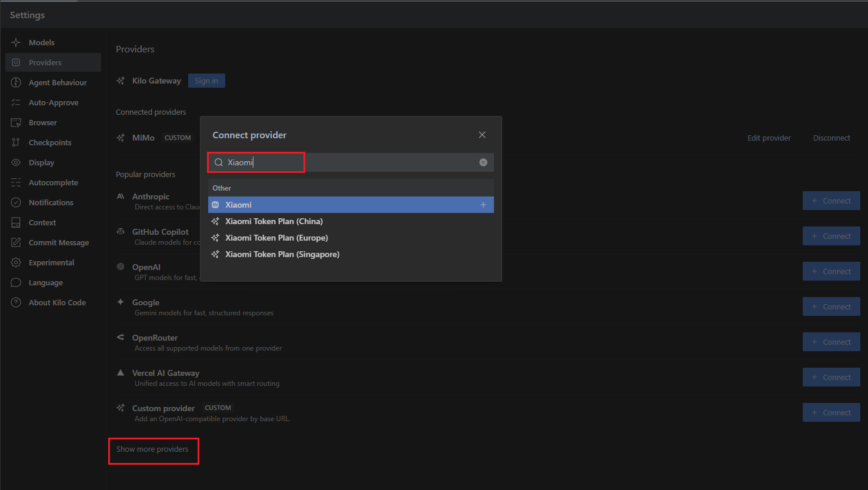This screenshot has height=490, width=868.
Task: Choose Xiaomi Token Plan (China)
Action: (x=350, y=221)
